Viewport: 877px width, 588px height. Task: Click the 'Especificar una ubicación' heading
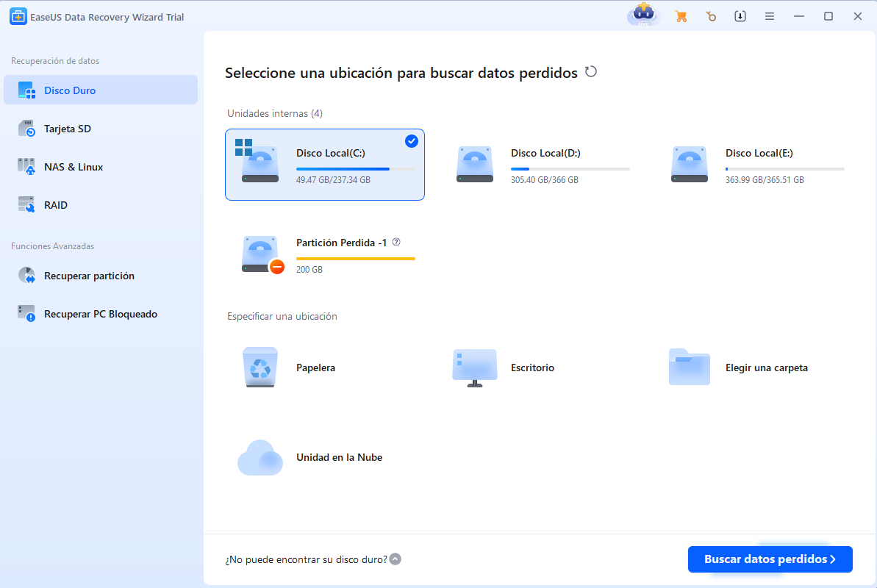click(x=282, y=316)
